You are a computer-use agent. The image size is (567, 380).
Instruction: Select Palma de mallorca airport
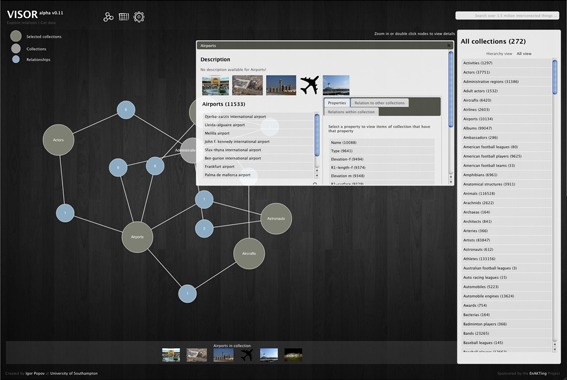click(258, 175)
